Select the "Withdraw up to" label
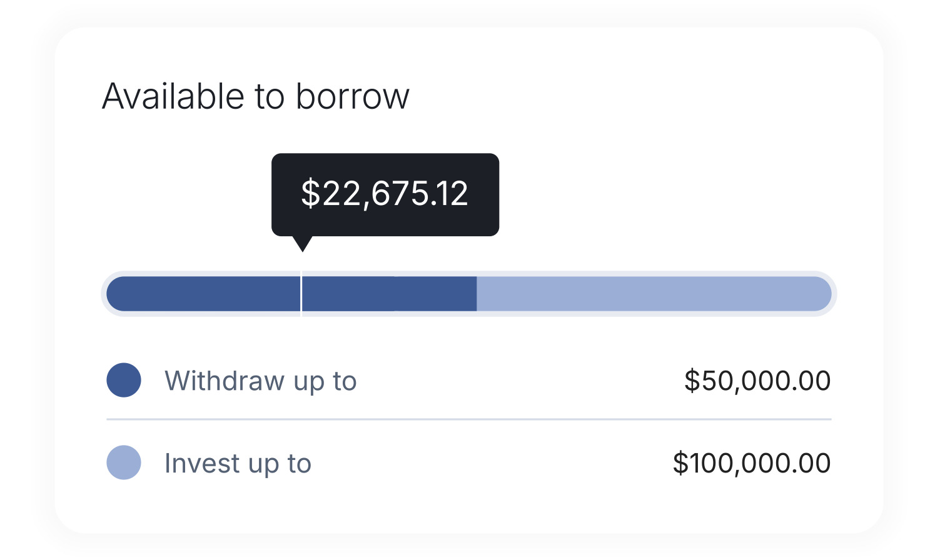The width and height of the screenshot is (930, 560). pos(260,381)
